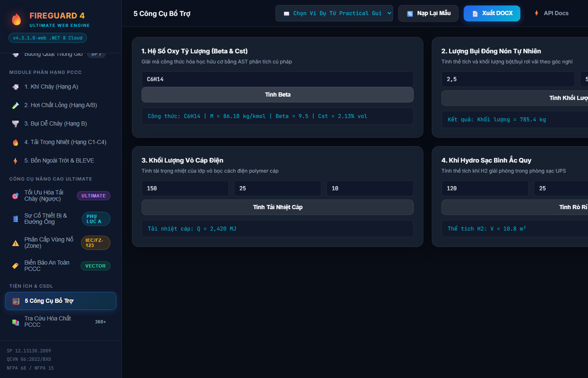
Task: Click the lightning icon next to API Docs
Action: pos(537,13)
